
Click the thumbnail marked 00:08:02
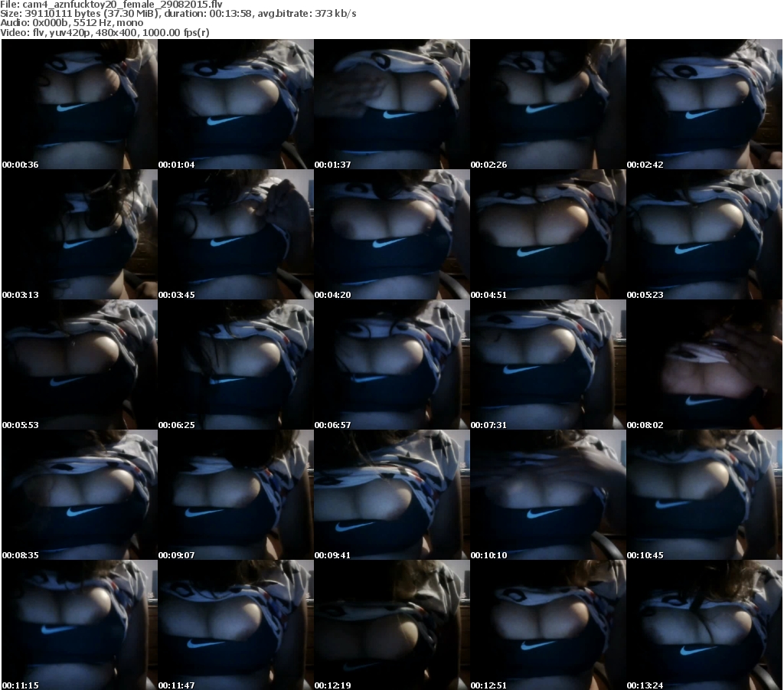coord(704,365)
